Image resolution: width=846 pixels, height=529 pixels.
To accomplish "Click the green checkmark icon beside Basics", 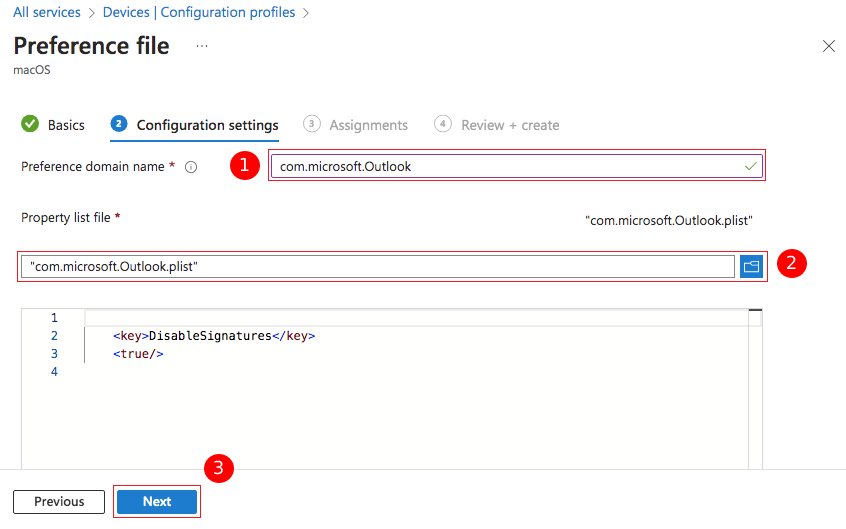I will click(30, 125).
